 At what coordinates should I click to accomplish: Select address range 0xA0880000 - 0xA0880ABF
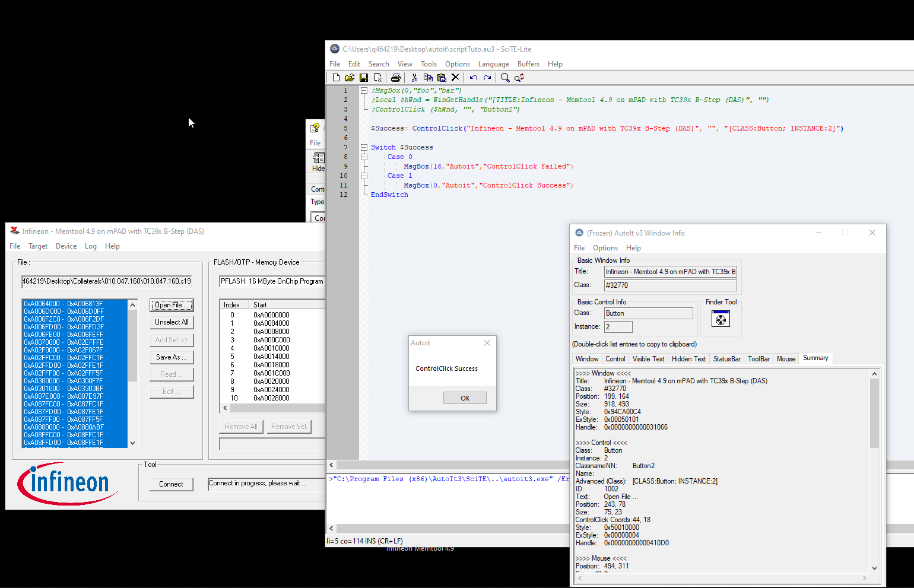coord(75,427)
